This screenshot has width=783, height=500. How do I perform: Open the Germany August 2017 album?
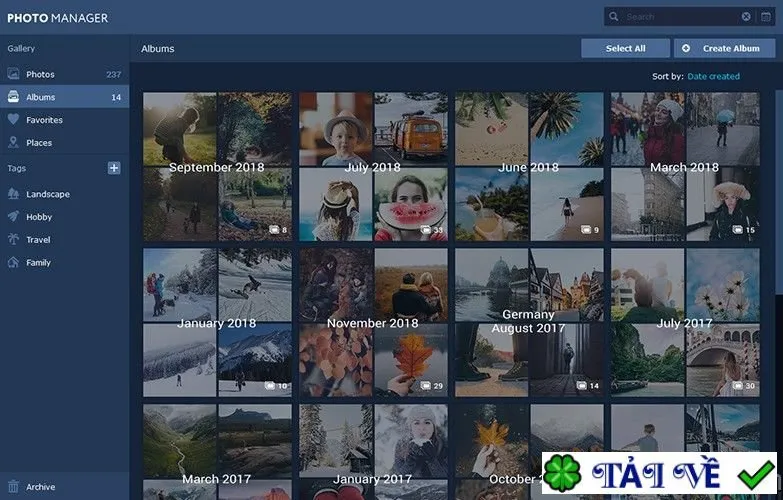[x=529, y=323]
